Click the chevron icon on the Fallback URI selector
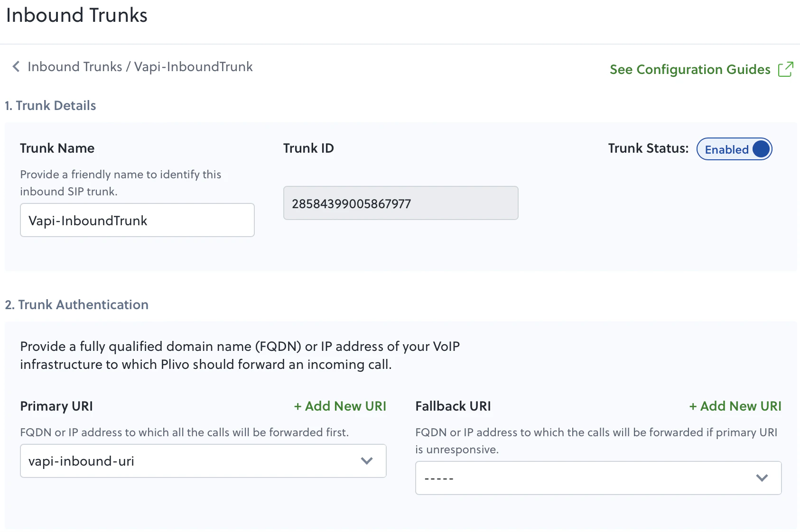This screenshot has width=800, height=532. [762, 478]
